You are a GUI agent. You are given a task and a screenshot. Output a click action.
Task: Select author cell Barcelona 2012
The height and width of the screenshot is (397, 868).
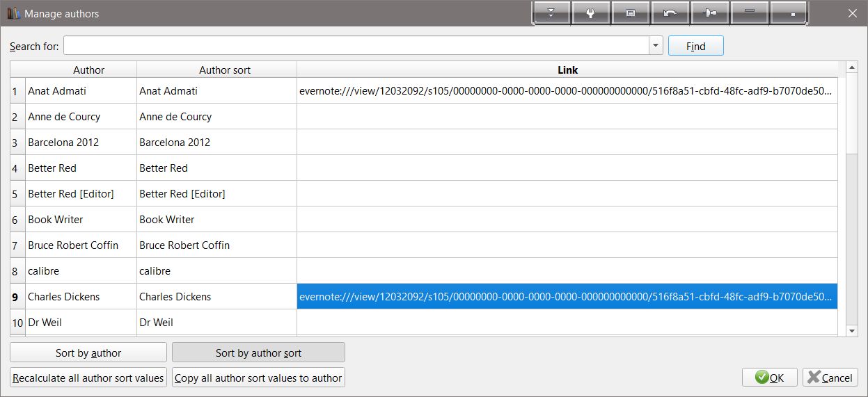pyautogui.click(x=81, y=142)
